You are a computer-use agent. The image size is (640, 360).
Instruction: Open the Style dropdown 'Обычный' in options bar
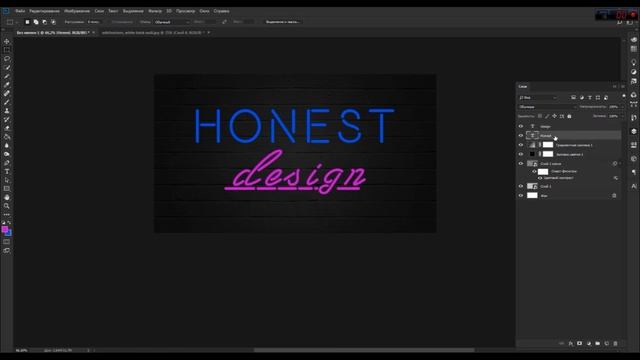(172, 22)
